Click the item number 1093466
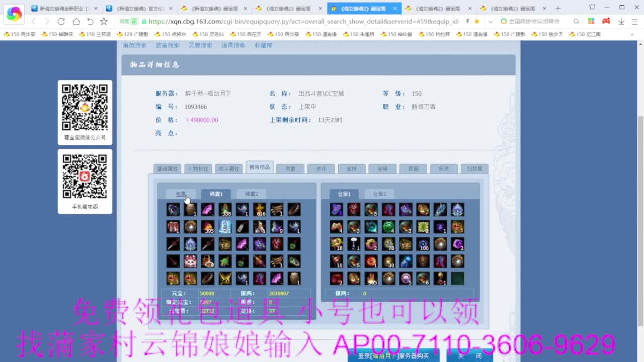This screenshot has height=362, width=644. (x=196, y=107)
